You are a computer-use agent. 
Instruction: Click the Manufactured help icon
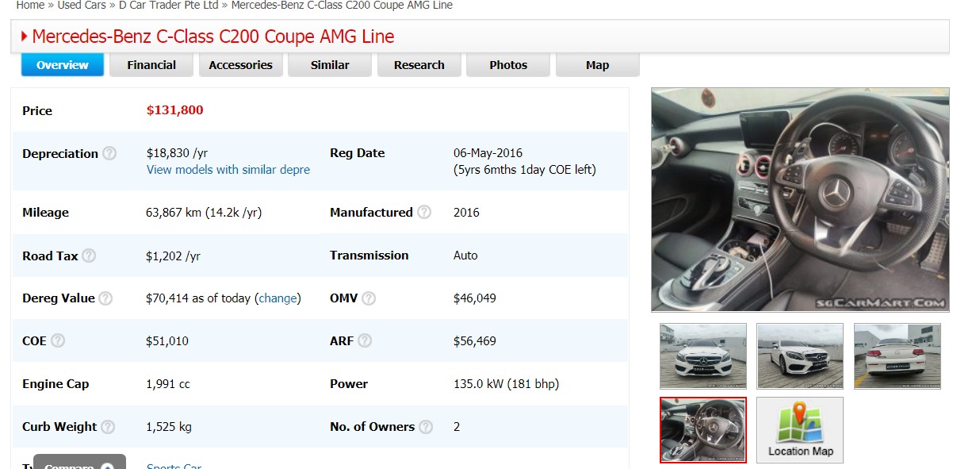point(424,212)
